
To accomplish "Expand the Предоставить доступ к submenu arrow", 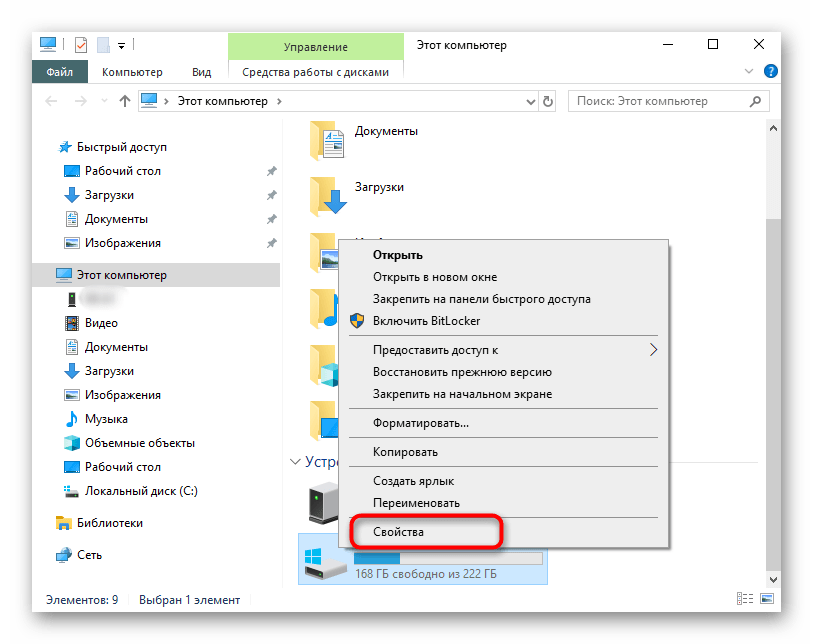I will 654,350.
